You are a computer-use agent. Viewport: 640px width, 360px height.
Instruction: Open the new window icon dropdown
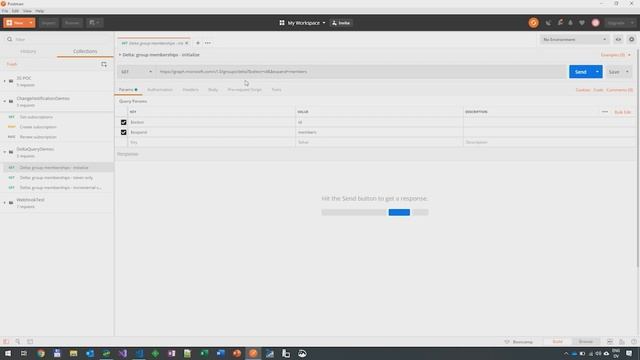94,23
